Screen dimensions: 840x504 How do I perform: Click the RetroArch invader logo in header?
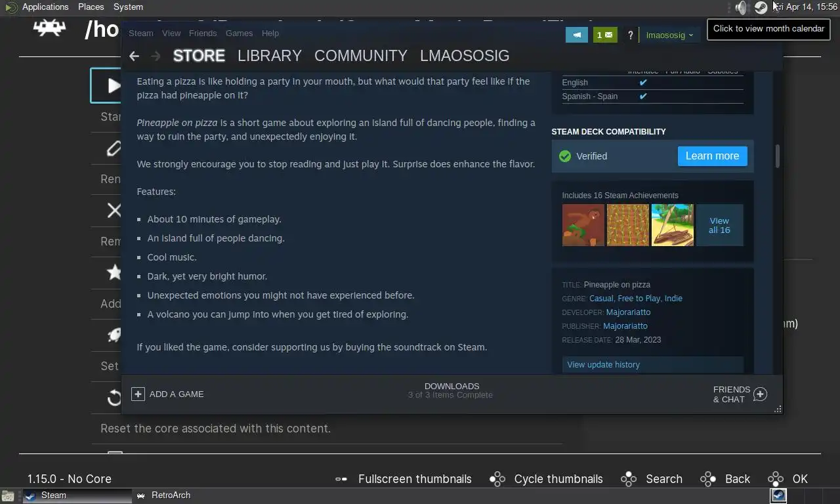pyautogui.click(x=50, y=28)
